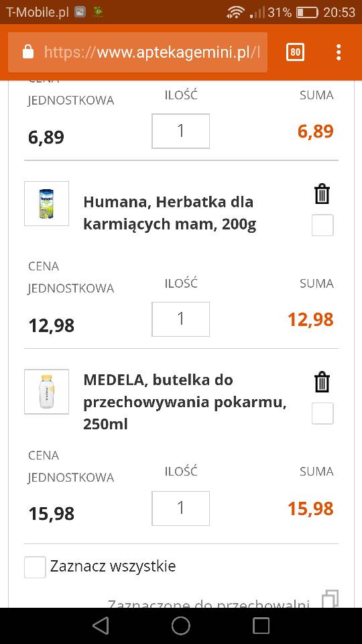Screen dimensions: 362x644
Task: Tap the MEDELA bottle product thumbnail
Action: click(46, 391)
